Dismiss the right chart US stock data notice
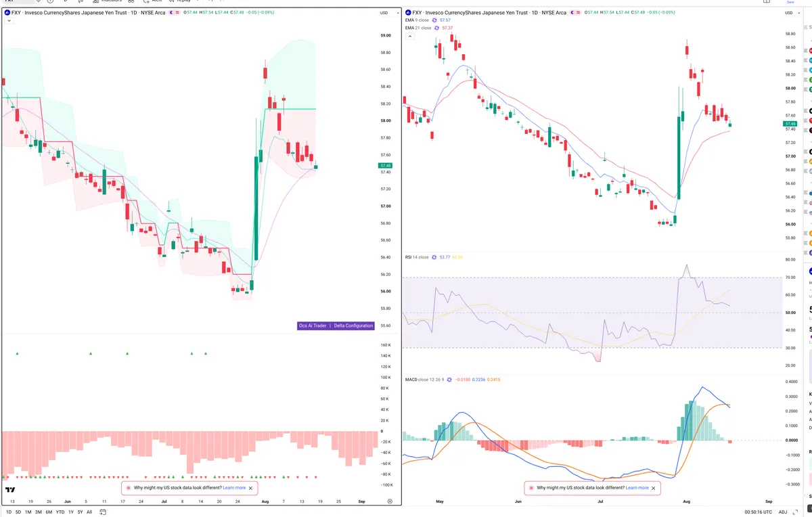812x517 pixels. (653, 487)
